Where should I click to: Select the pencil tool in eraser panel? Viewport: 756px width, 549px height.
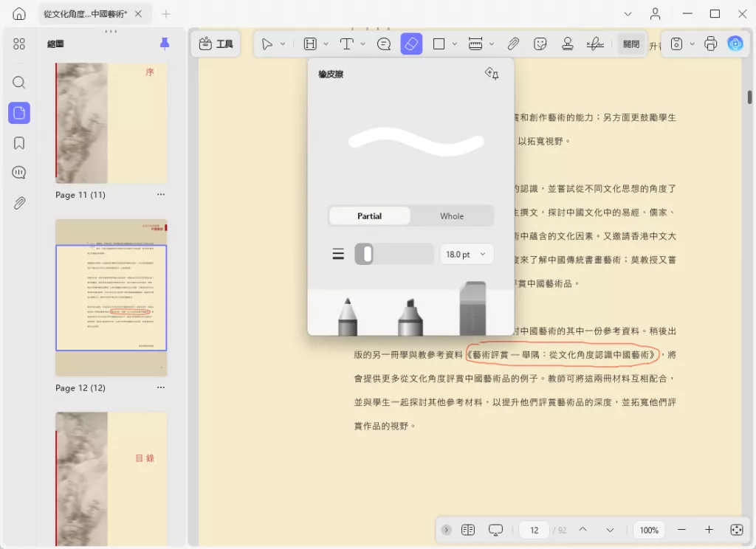(348, 316)
